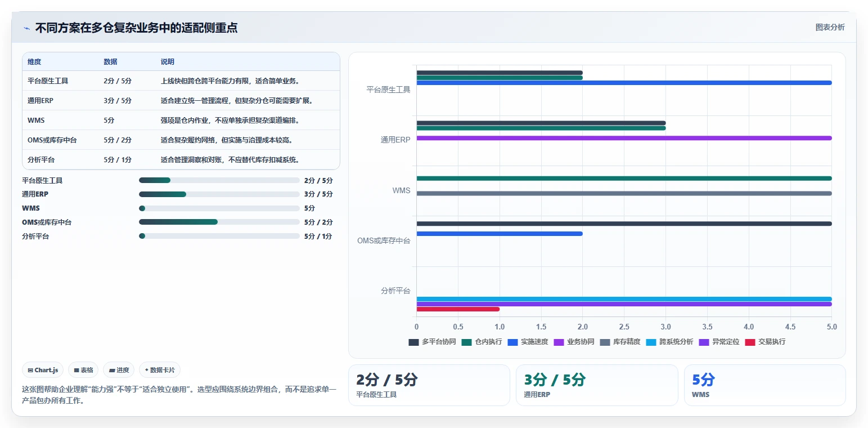
Task: Toggle the 异常定位 legend entry
Action: click(x=719, y=342)
